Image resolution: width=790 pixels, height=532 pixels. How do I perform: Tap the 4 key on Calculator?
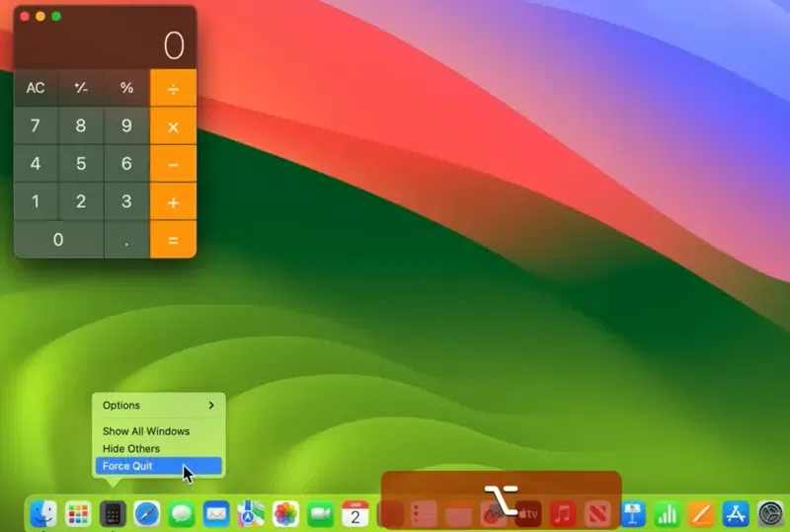point(36,164)
